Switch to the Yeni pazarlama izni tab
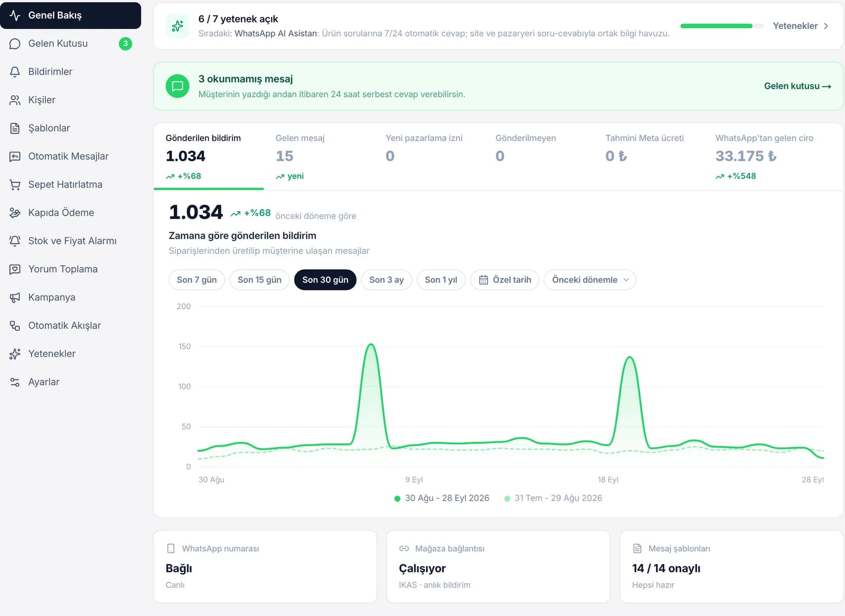This screenshot has width=845, height=616. click(x=428, y=157)
